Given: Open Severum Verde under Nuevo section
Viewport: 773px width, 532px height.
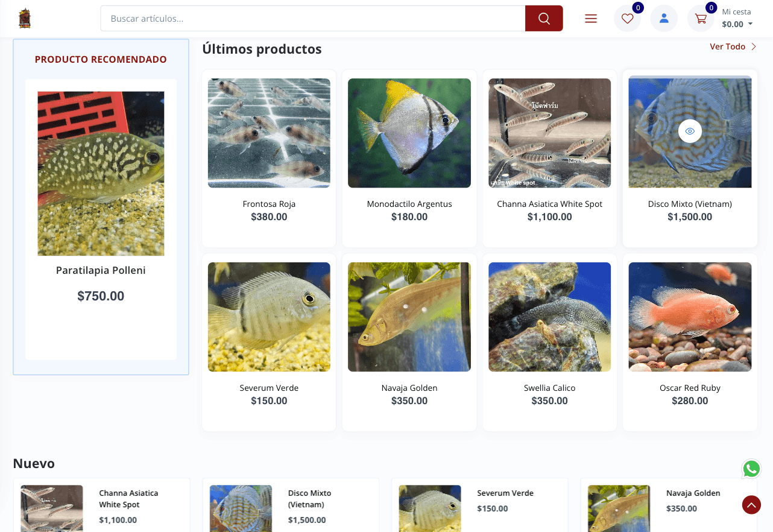Looking at the screenshot, I should click(505, 493).
